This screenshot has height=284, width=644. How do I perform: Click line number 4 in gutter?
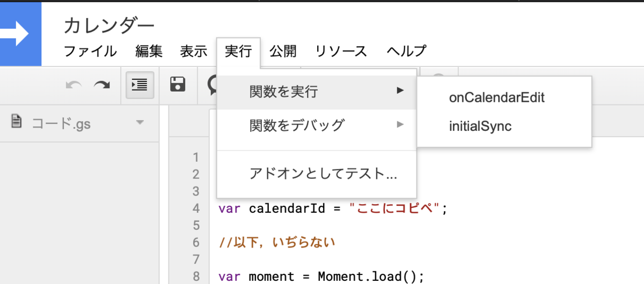[x=195, y=208]
